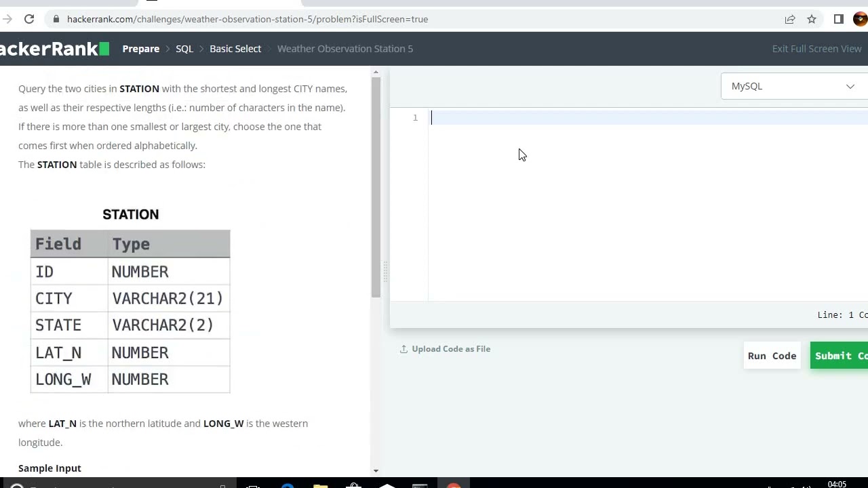Run the code with Run Code
The image size is (868, 488).
point(772,356)
